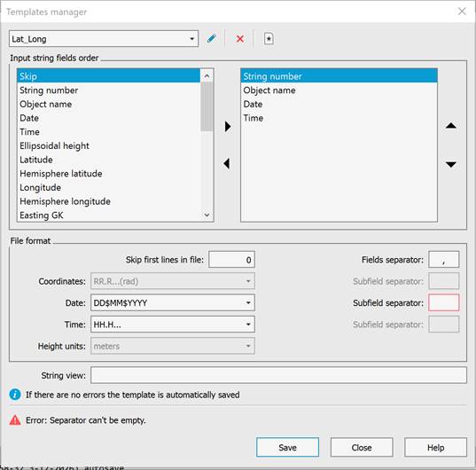Image resolution: width=476 pixels, height=470 pixels.
Task: Move selected field up with up arrow
Action: (451, 125)
